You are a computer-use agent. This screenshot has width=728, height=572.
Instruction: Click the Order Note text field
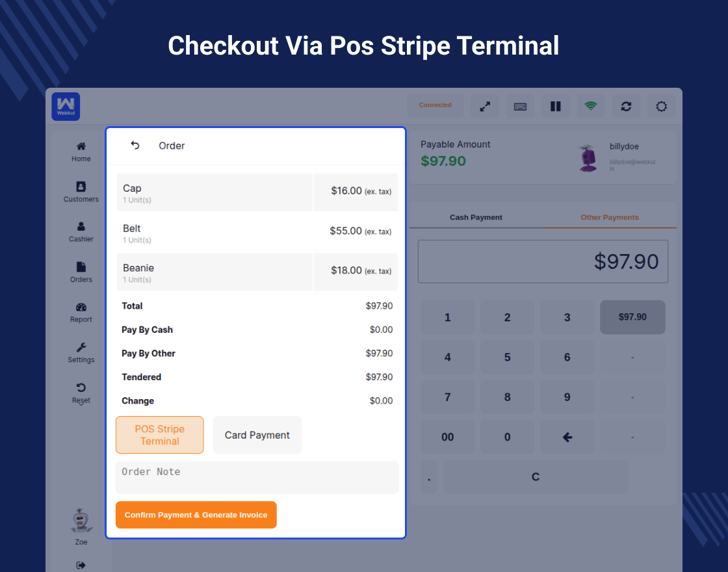point(257,477)
